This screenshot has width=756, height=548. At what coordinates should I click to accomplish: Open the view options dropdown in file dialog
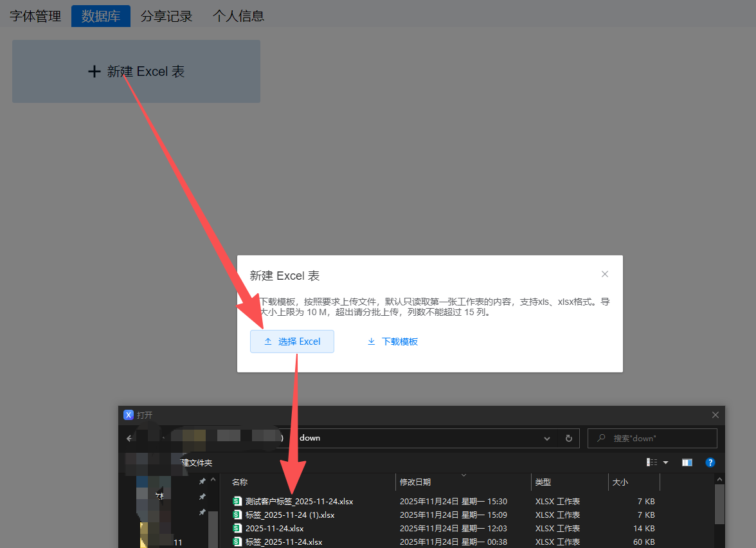click(x=665, y=462)
